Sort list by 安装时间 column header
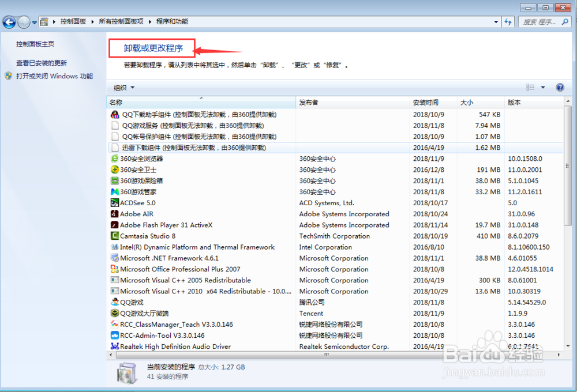Viewport: 577px width, 392px height. tap(433, 102)
